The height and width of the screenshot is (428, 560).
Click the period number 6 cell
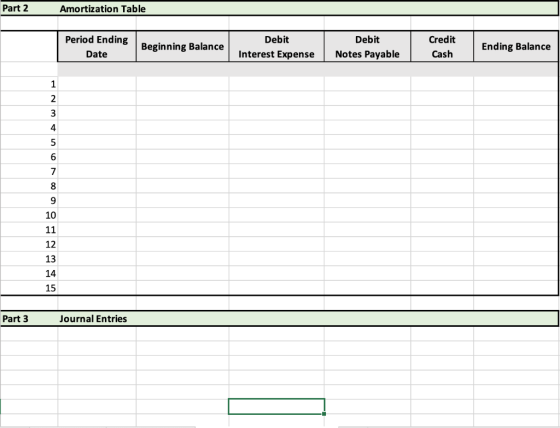click(29, 157)
